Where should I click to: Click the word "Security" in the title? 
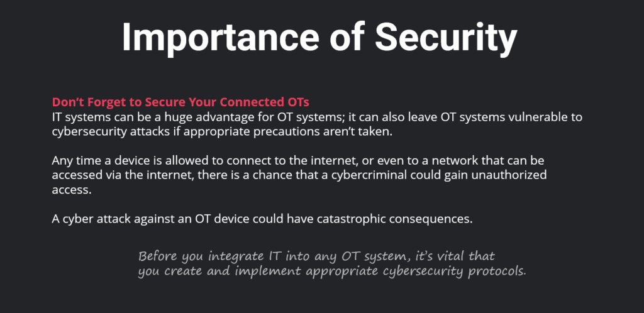446,36
